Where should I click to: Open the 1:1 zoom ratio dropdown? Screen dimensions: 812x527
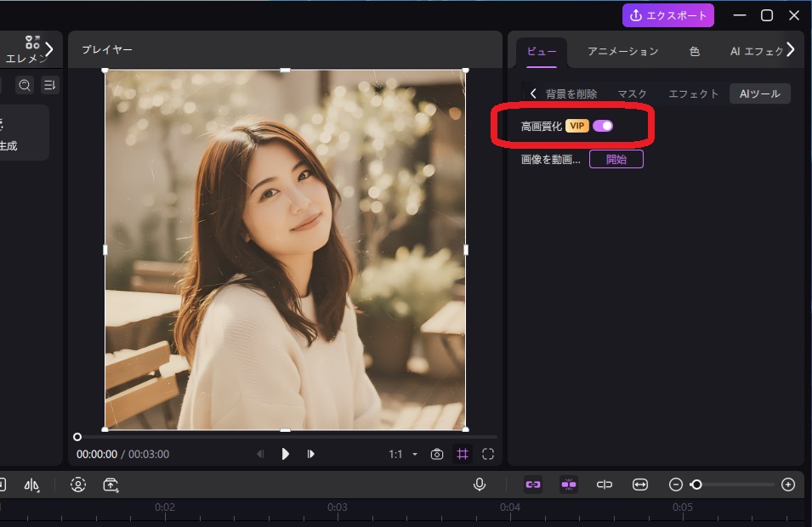pos(403,454)
